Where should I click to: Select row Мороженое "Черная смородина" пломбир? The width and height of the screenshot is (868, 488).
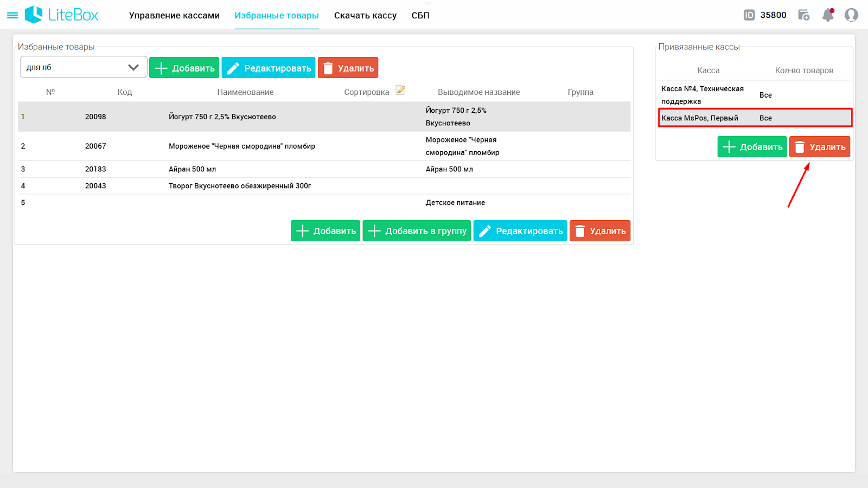[x=324, y=146]
